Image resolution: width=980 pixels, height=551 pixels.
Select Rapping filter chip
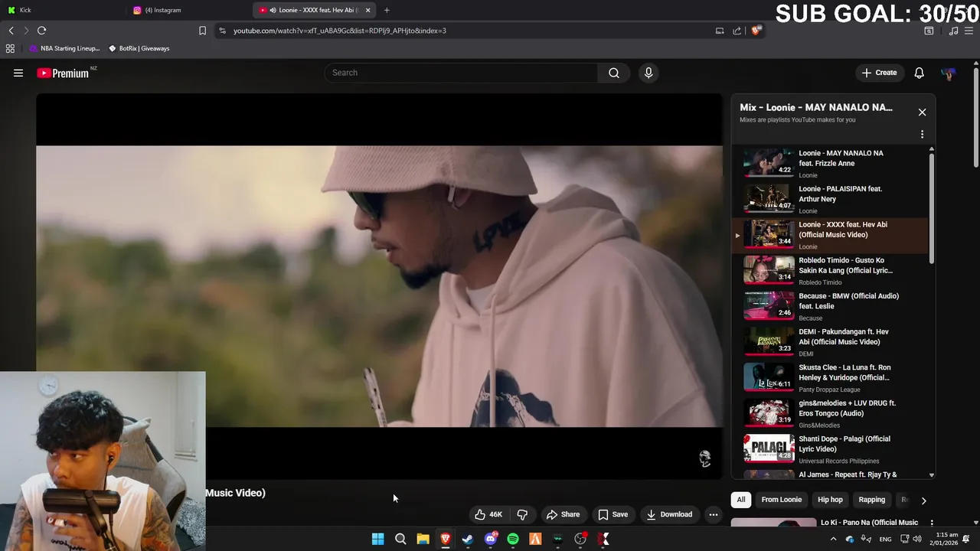[x=871, y=500]
